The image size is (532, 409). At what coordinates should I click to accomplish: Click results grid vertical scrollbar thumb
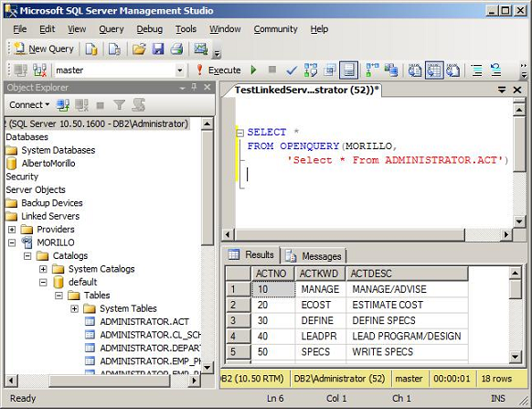point(515,289)
